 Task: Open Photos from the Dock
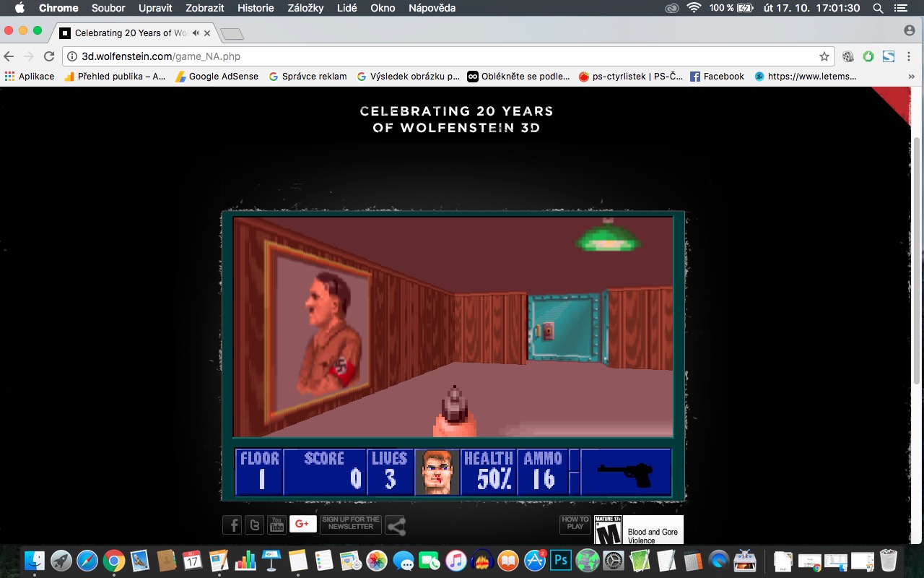(376, 561)
